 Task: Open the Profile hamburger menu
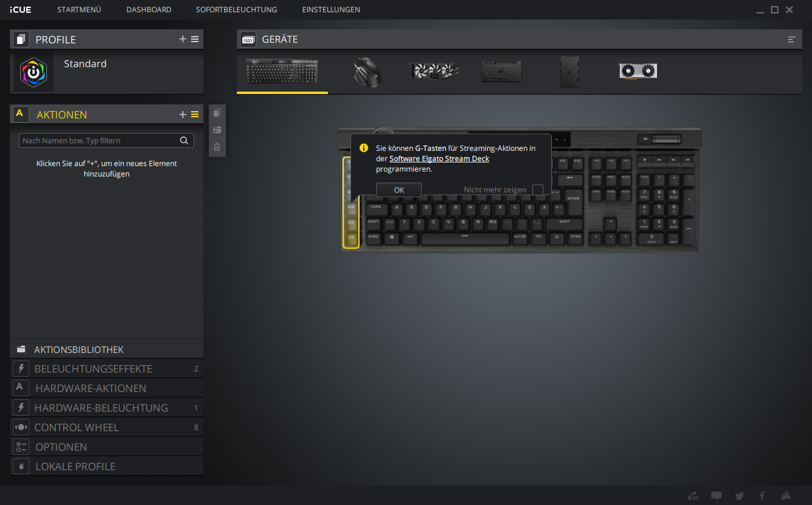[195, 39]
